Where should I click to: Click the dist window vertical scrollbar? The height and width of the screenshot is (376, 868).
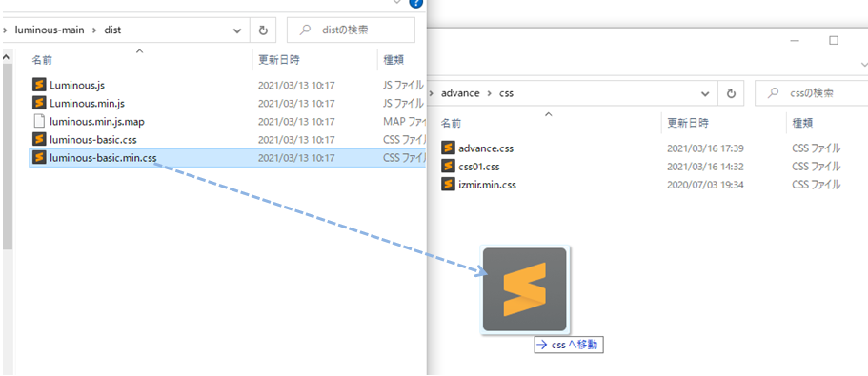coord(8,156)
